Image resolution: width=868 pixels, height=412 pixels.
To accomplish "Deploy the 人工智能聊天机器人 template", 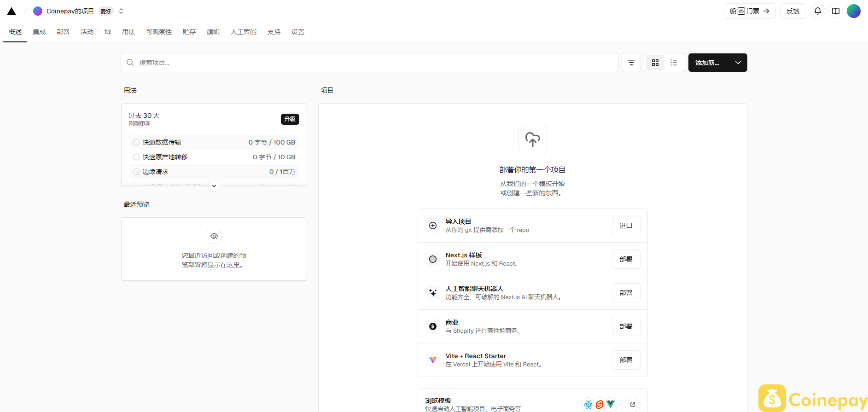I will [626, 293].
